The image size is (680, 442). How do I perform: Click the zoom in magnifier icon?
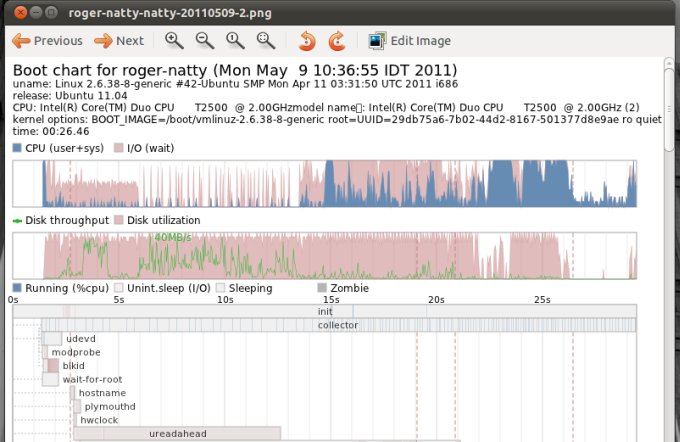174,41
